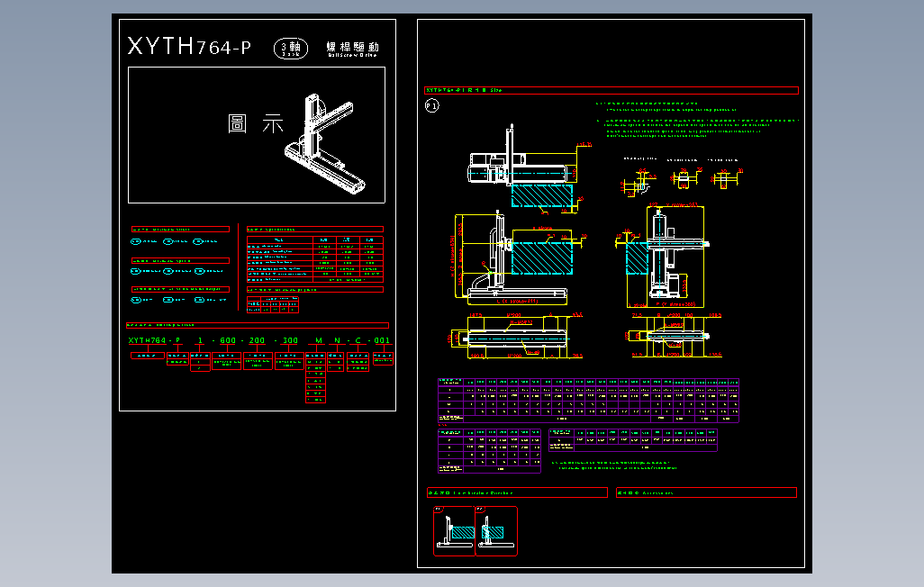Click the Direction red header bar
The height and width of the screenshot is (587, 924).
517,492
